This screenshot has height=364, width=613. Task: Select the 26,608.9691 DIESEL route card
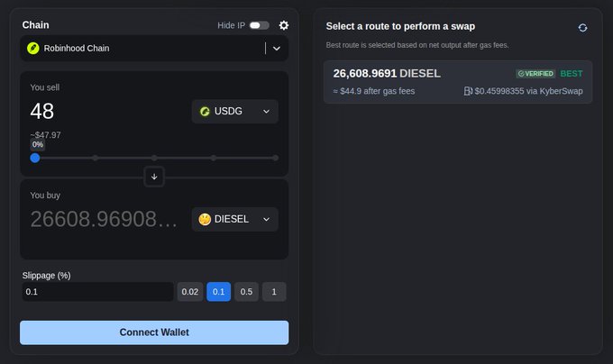click(458, 82)
